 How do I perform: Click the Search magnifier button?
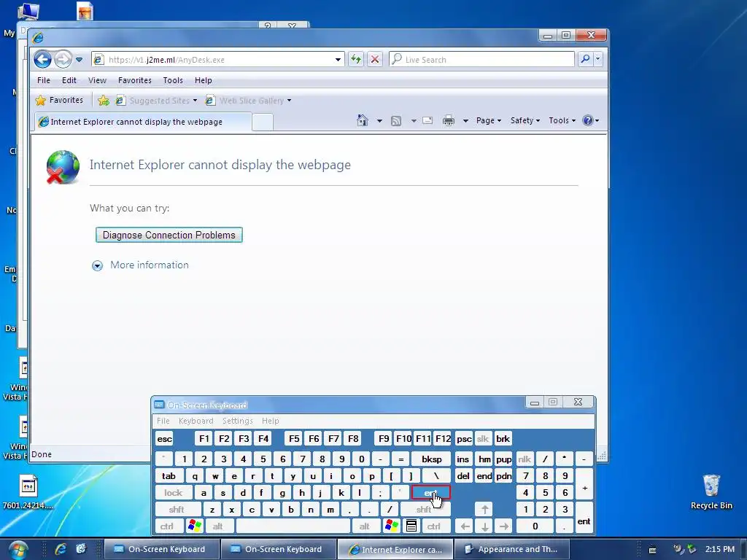(585, 59)
